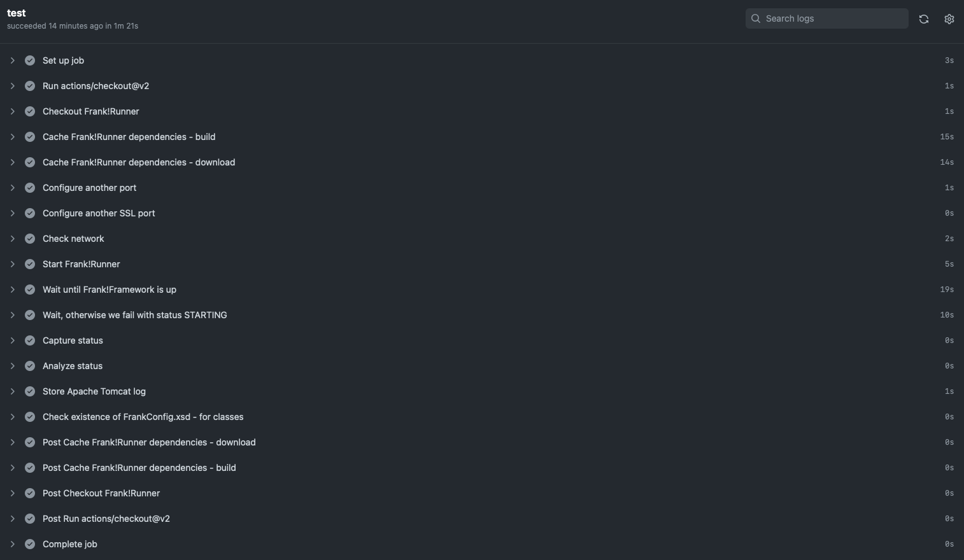Viewport: 964px width, 560px height.
Task: Open Check existence of FrankConfig.xsd step
Action: (x=143, y=417)
